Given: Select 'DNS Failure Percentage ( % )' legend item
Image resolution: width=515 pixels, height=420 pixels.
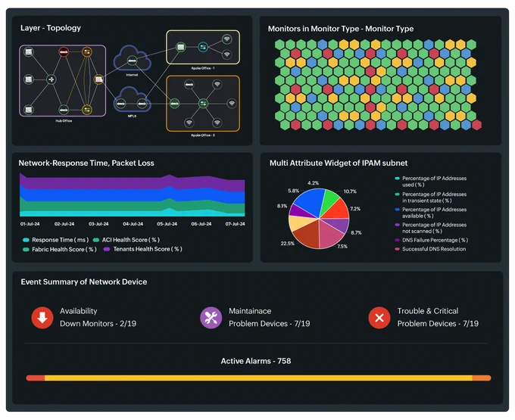Looking at the screenshot, I should pos(432,240).
